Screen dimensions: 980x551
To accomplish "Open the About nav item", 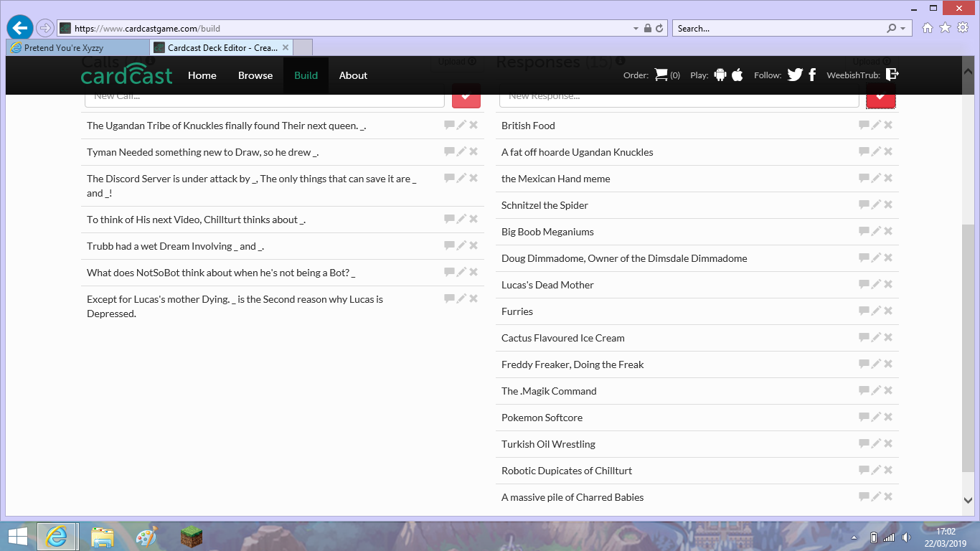I will pyautogui.click(x=353, y=75).
